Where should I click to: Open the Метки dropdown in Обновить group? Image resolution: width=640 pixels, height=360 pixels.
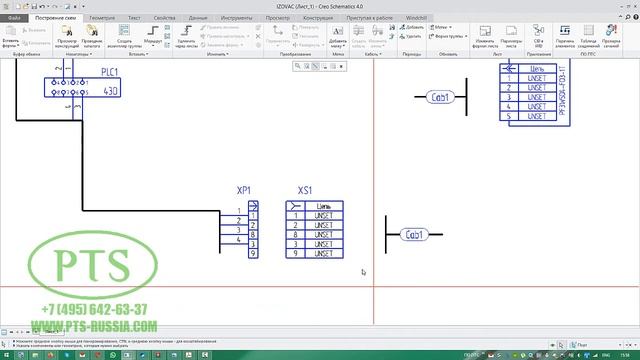point(441,27)
